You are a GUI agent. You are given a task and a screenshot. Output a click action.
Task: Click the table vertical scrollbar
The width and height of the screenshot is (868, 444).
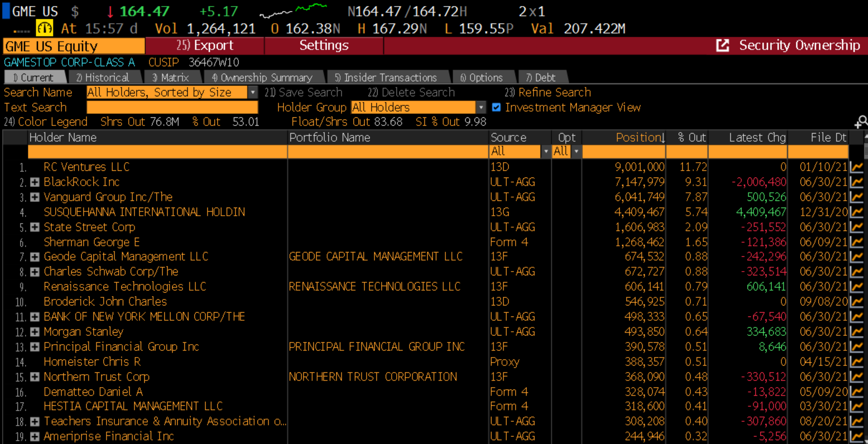coord(866,286)
